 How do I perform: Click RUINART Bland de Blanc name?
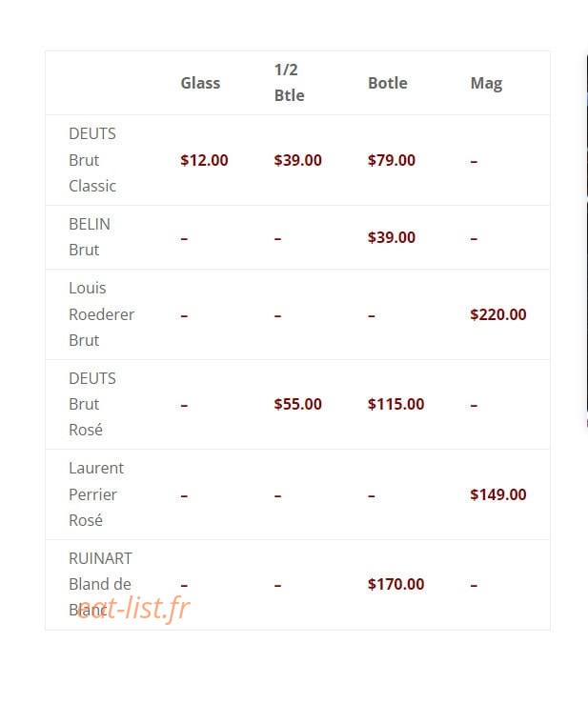click(x=100, y=584)
